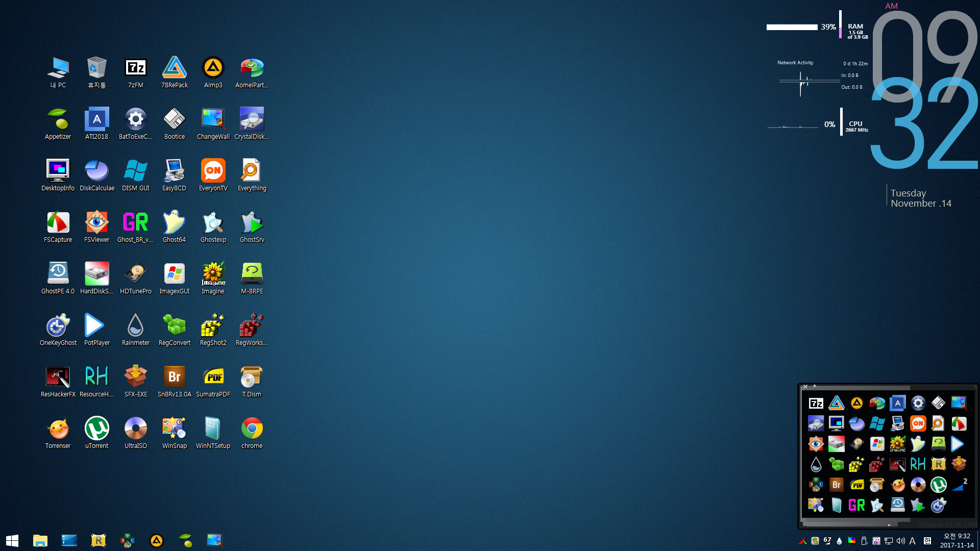Open ImagexGUI desktop shortcut

point(175,279)
